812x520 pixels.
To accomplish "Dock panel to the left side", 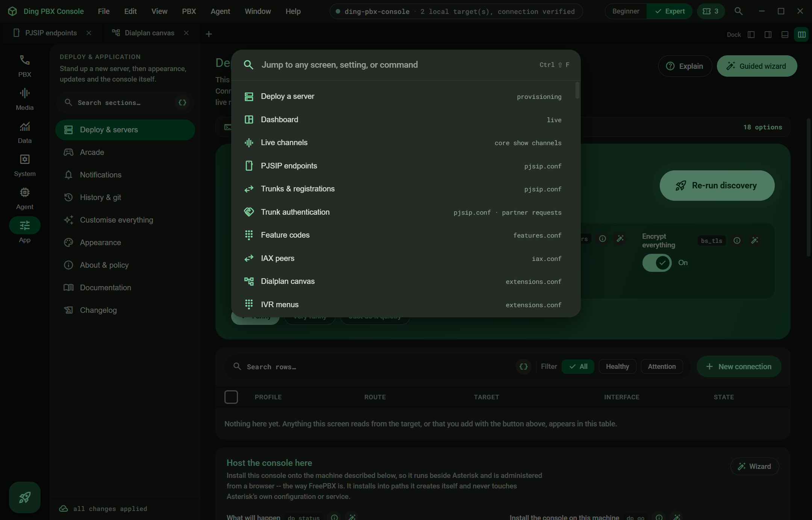I will point(751,35).
